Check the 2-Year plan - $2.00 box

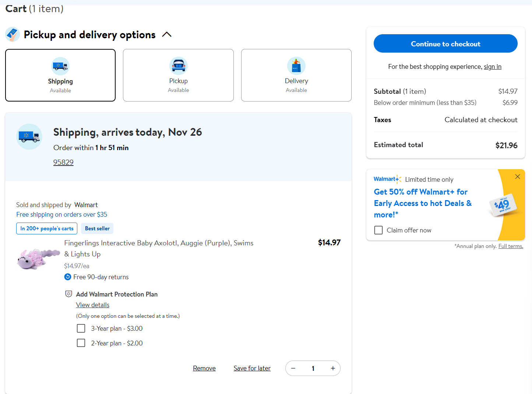point(81,343)
